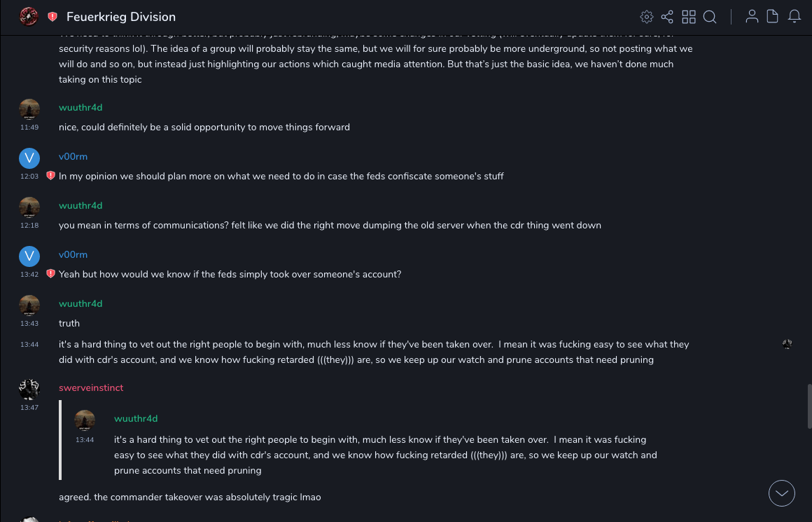812x522 pixels.
Task: Click the vertical scrollbar thumb
Action: click(x=809, y=406)
